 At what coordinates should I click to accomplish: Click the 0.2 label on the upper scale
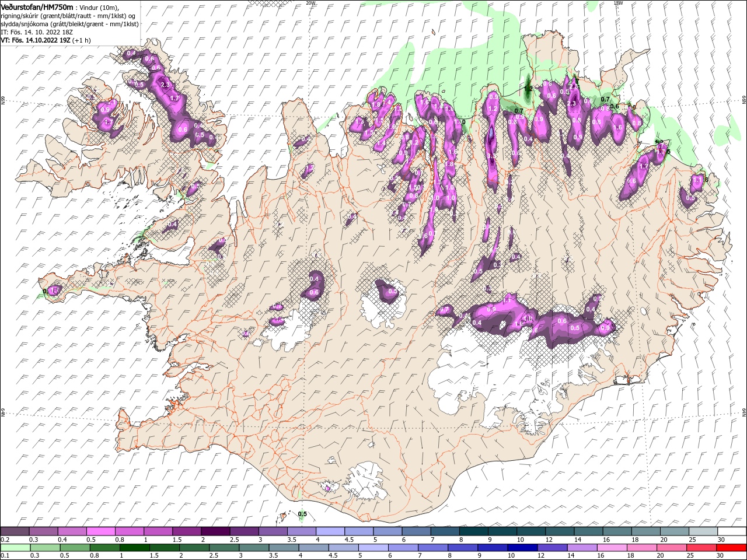click(5, 540)
